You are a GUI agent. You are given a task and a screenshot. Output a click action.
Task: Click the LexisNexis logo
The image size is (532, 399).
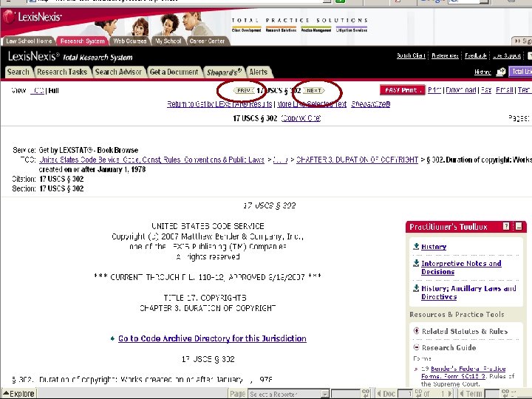point(33,16)
